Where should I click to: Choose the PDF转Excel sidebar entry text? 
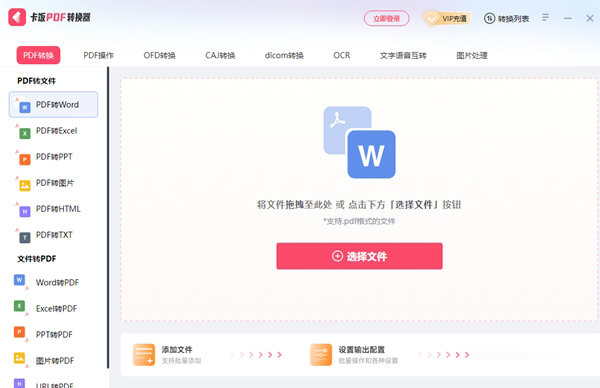[57, 130]
